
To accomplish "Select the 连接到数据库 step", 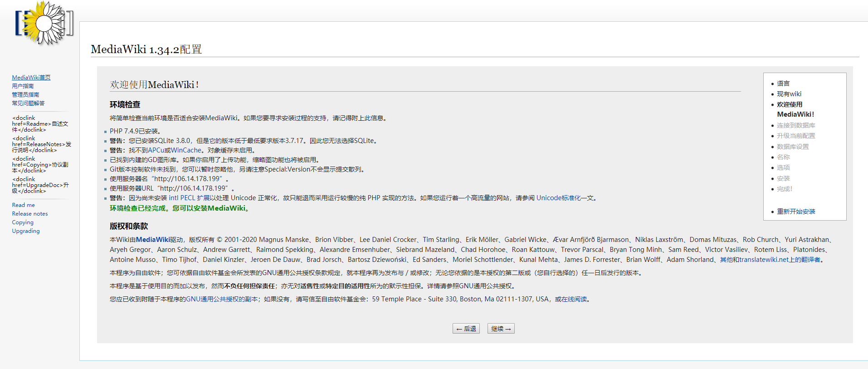I will (796, 125).
